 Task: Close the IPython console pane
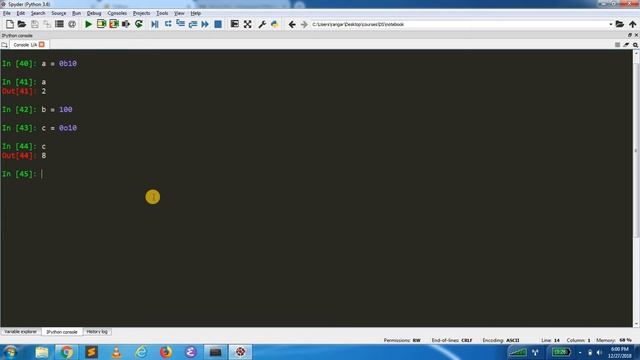(636, 36)
